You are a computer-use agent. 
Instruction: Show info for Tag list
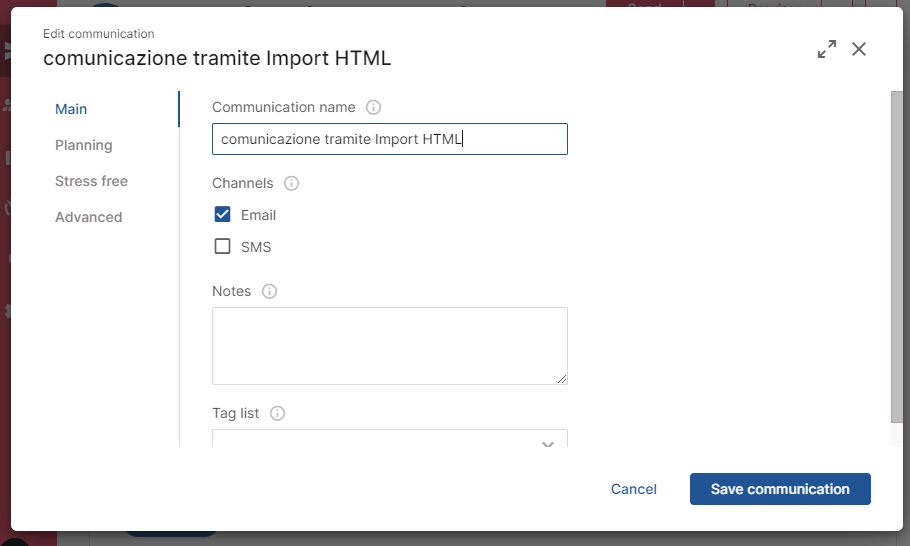[x=277, y=413]
